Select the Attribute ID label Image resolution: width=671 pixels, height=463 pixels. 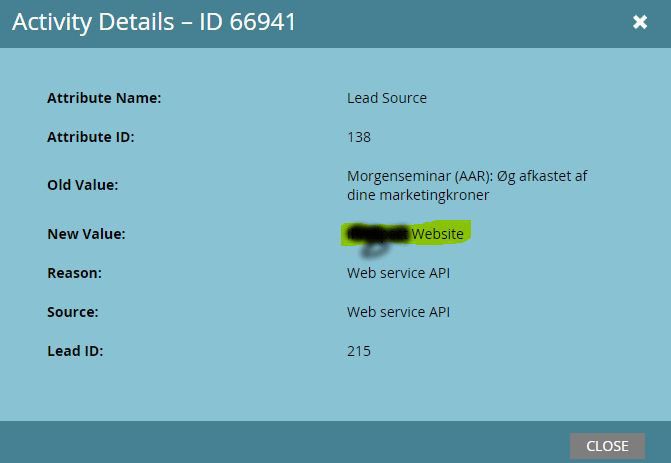click(90, 137)
